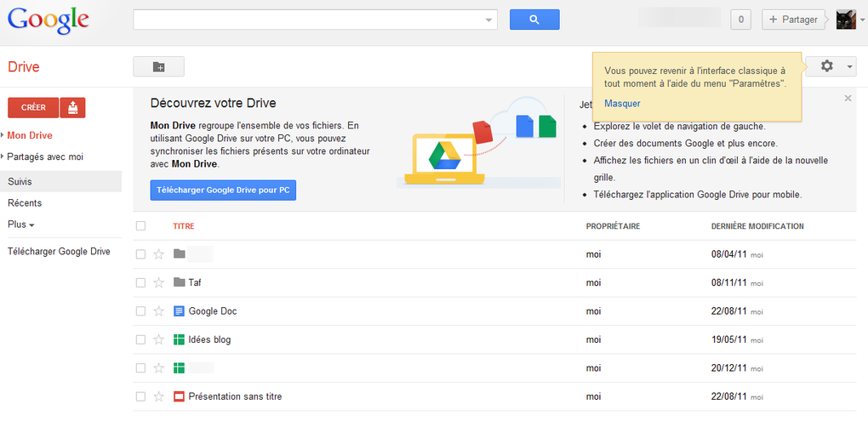
Task: Click the date 08/11/11
Action: point(729,282)
